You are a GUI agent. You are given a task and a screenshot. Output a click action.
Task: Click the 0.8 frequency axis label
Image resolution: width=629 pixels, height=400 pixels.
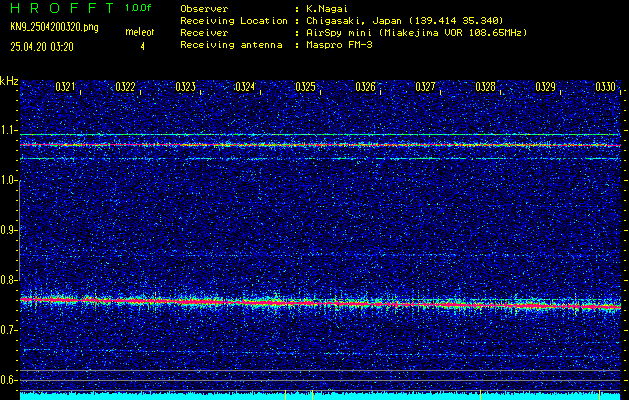coord(8,280)
